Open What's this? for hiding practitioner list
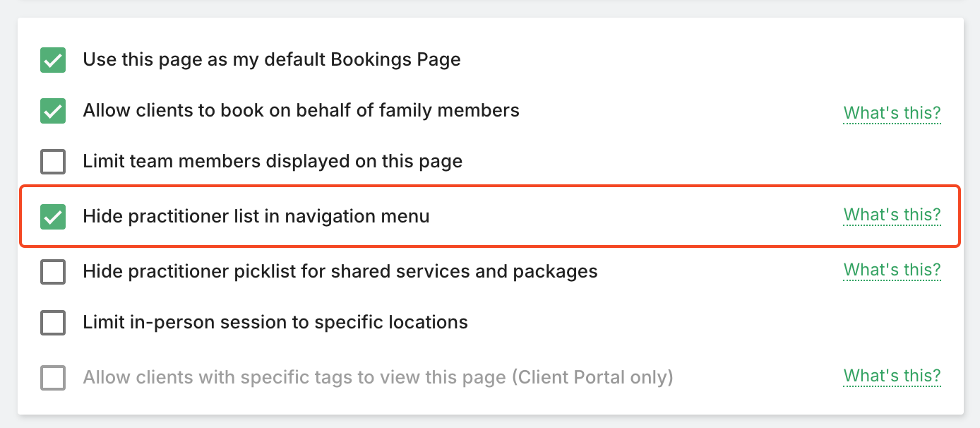This screenshot has width=980, height=428. 892,215
